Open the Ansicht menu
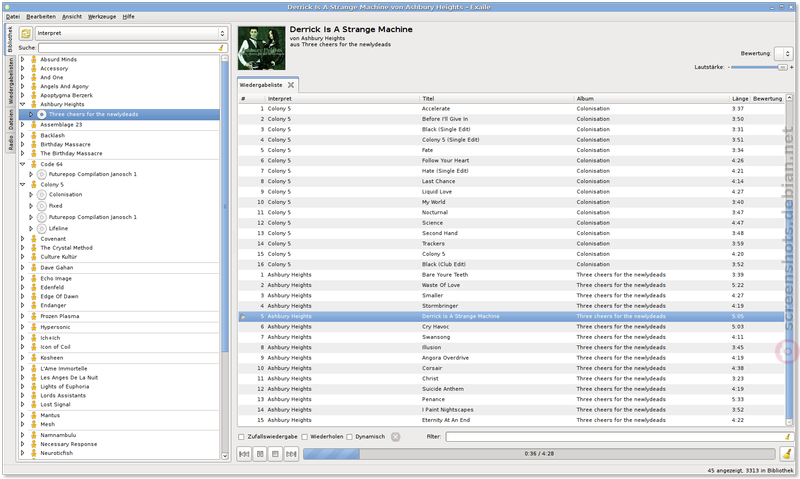This screenshot has width=800, height=479. pos(72,17)
